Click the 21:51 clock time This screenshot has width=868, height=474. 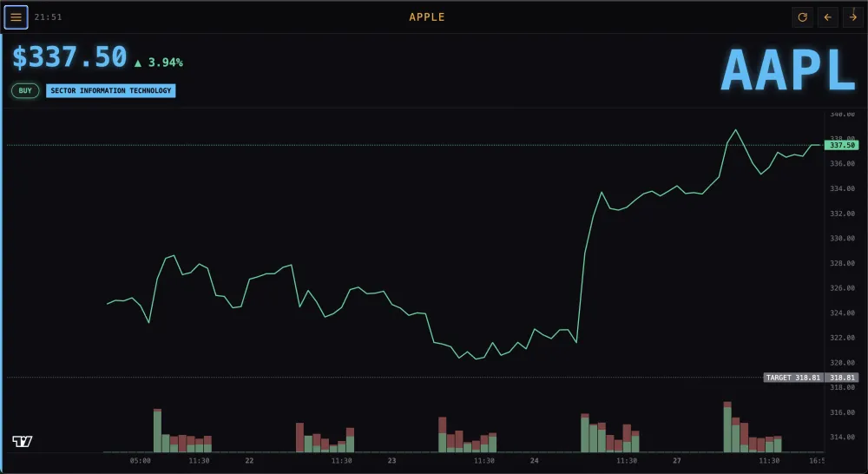tap(48, 17)
